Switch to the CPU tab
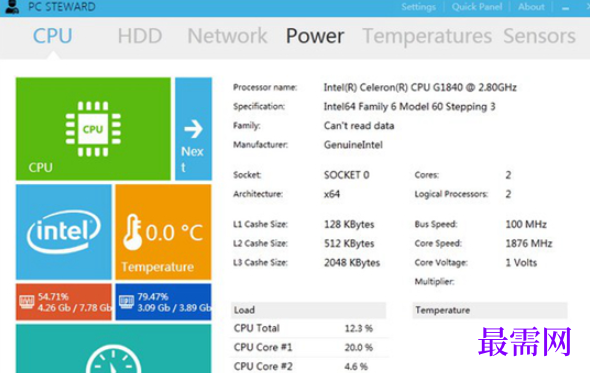Viewport: 590px width, 373px height. pyautogui.click(x=52, y=36)
